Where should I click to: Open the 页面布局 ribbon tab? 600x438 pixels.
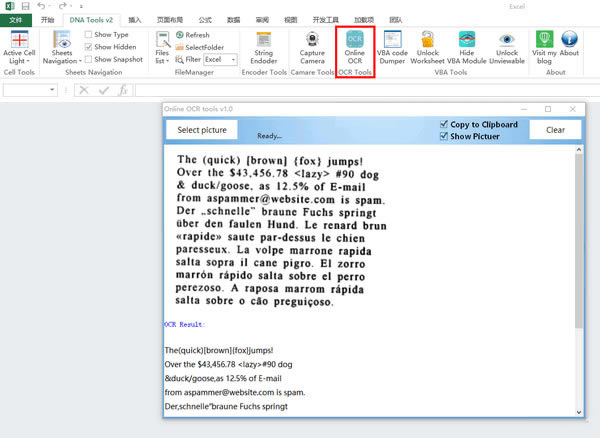(170, 20)
